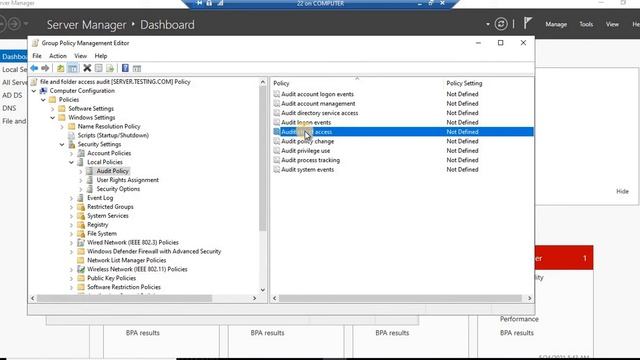The height and width of the screenshot is (360, 640).
Task: Open Server Manager Manage menu
Action: tap(556, 24)
